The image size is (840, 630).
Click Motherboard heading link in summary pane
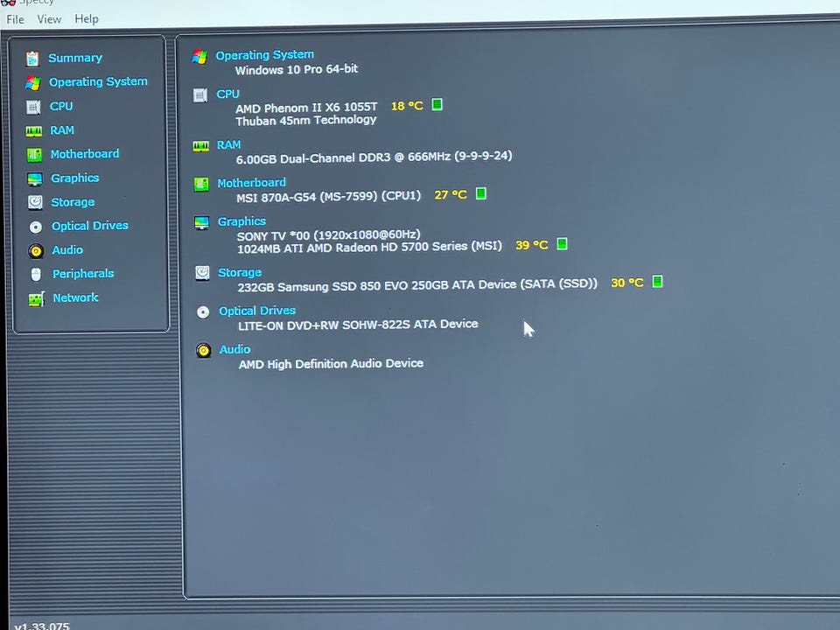click(251, 183)
